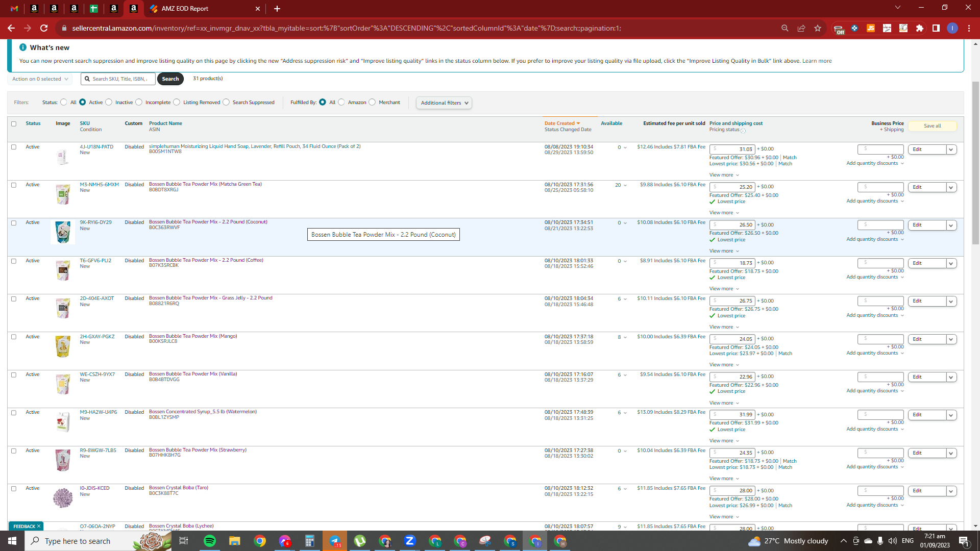Open the Chrome profile avatar
980x551 pixels.
(x=952, y=28)
